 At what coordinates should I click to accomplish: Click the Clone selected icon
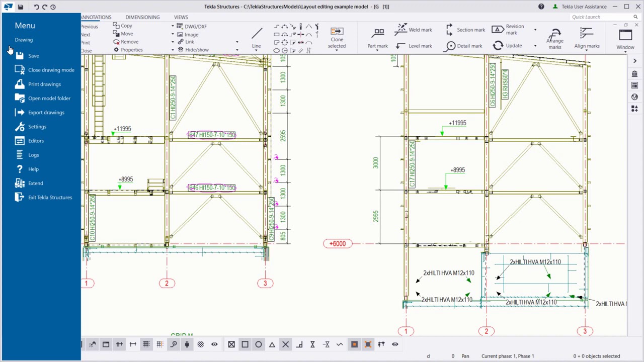(337, 31)
